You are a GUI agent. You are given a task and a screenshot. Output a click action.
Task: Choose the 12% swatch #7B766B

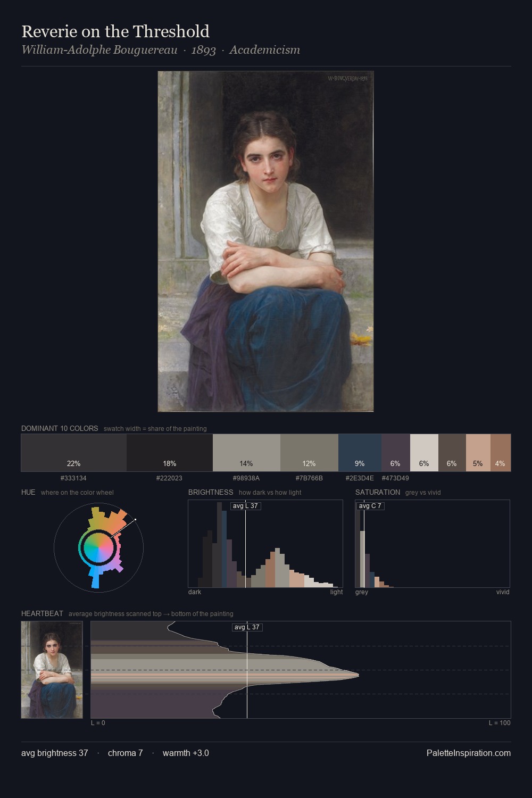(309, 453)
